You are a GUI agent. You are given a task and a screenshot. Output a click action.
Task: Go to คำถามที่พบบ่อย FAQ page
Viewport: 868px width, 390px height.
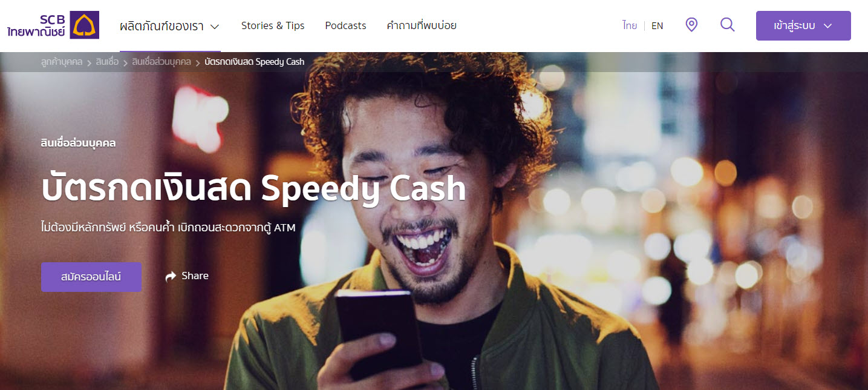point(422,25)
